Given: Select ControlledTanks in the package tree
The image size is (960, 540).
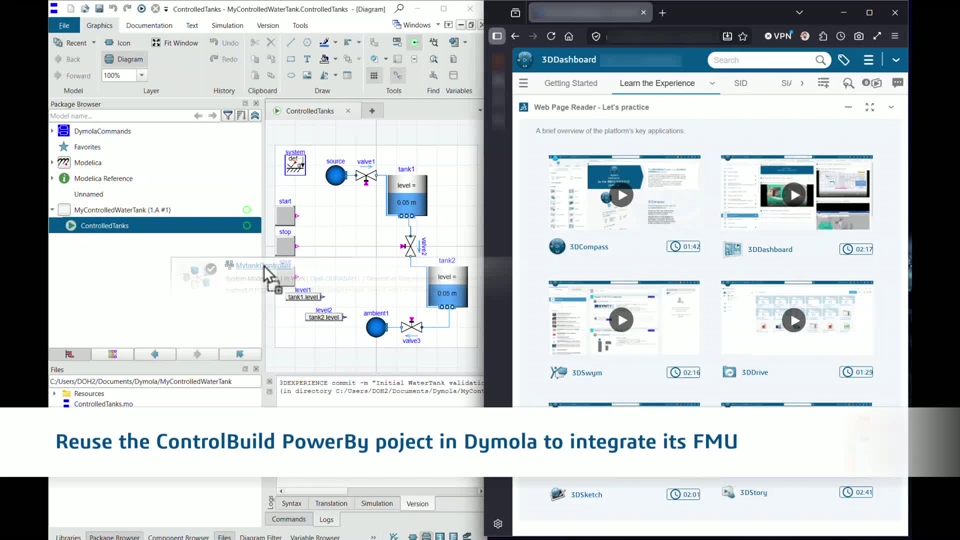Looking at the screenshot, I should click(155, 225).
